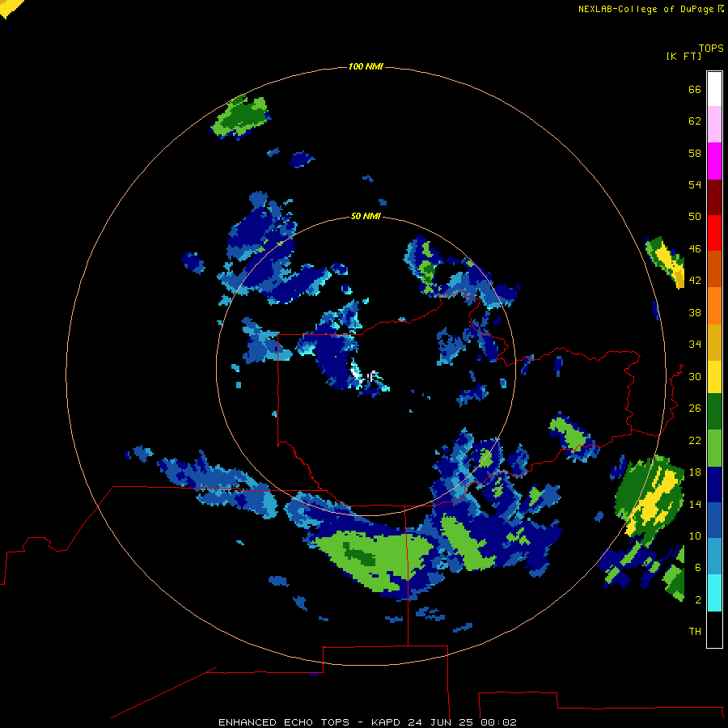The width and height of the screenshot is (728, 728).
Task: Click the dark red legend swatch
Action: coord(714,197)
